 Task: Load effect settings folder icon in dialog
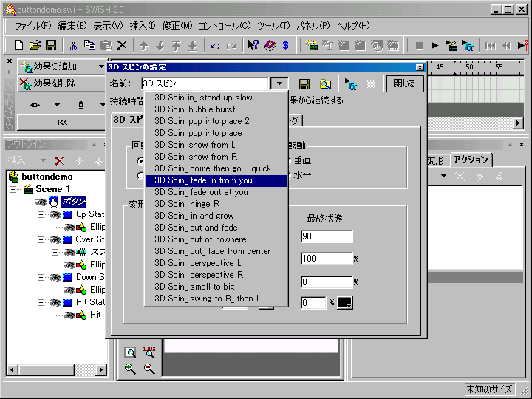coord(325,83)
